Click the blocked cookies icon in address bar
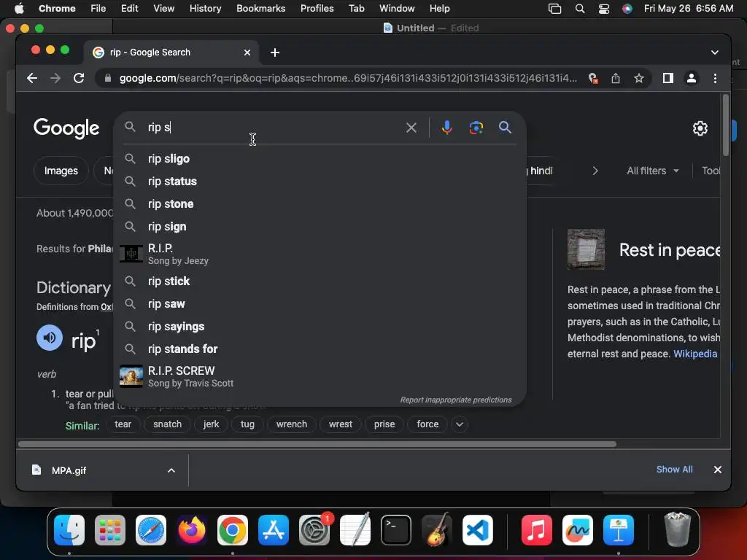This screenshot has width=747, height=560. click(592, 78)
